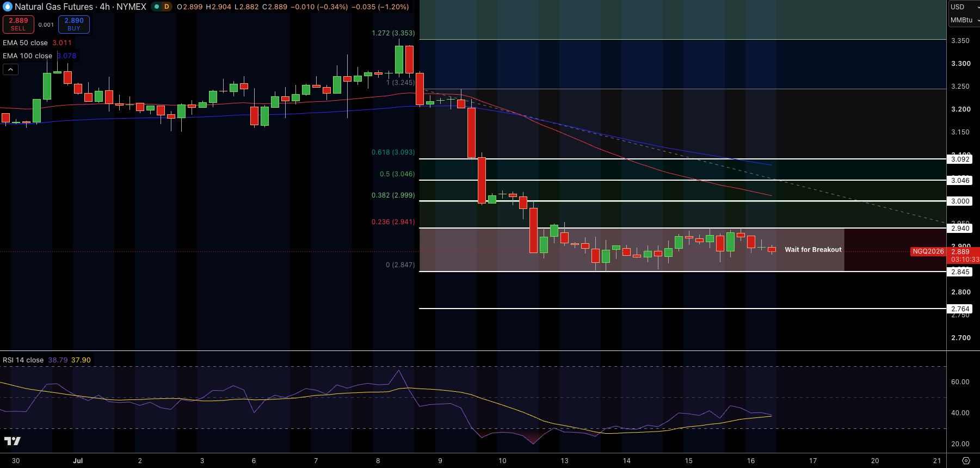Click the 3.092 price axis tag

(960, 159)
